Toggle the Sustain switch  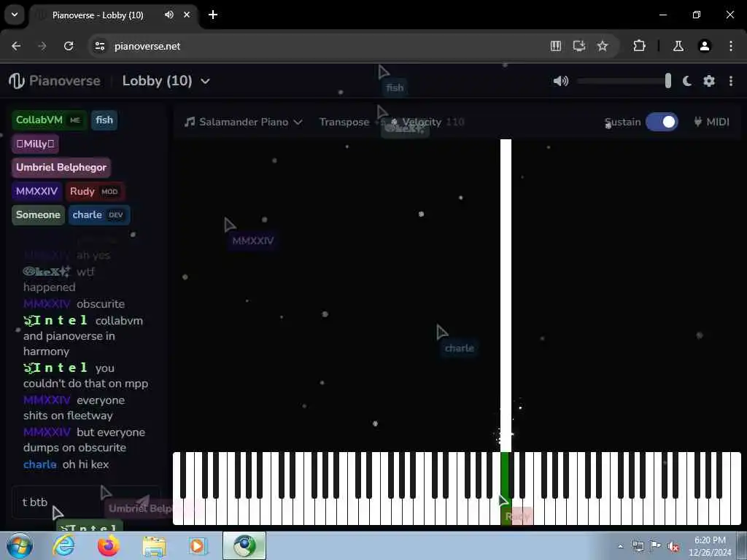tap(662, 122)
